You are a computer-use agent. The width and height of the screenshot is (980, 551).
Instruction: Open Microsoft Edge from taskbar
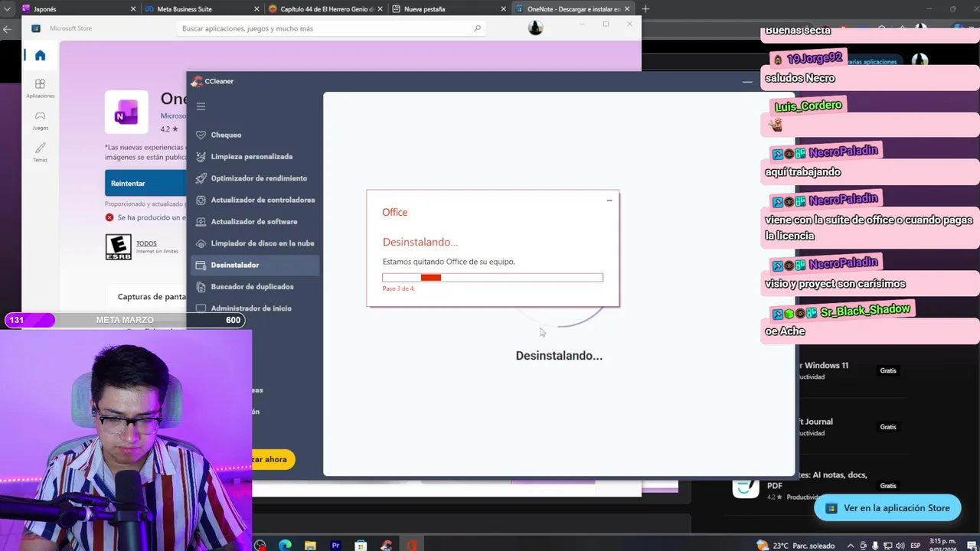(x=285, y=545)
